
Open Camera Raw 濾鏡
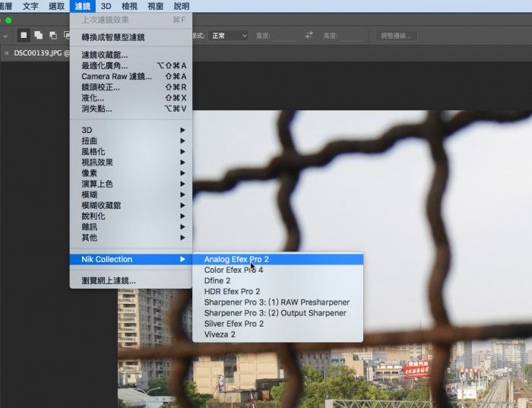tap(131, 76)
